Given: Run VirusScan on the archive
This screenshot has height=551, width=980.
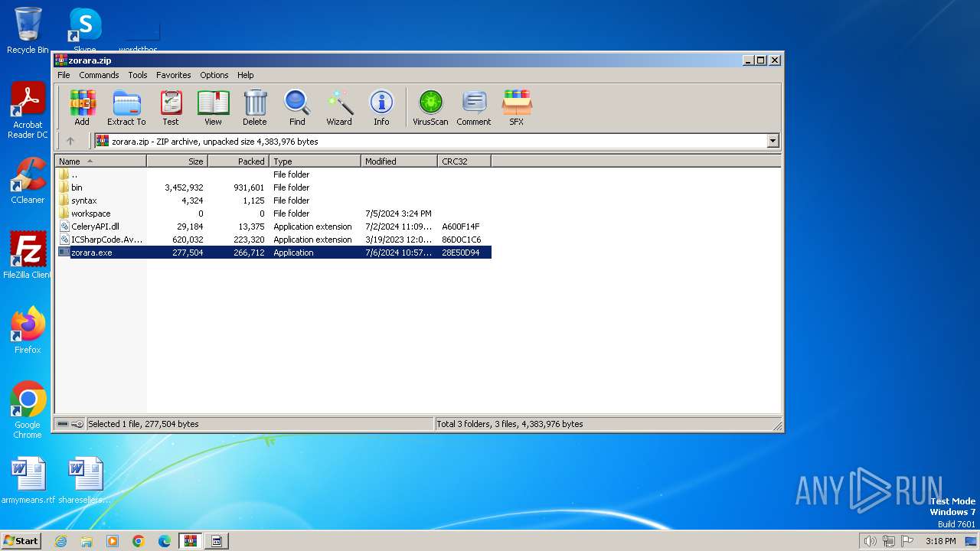Looking at the screenshot, I should click(x=430, y=107).
